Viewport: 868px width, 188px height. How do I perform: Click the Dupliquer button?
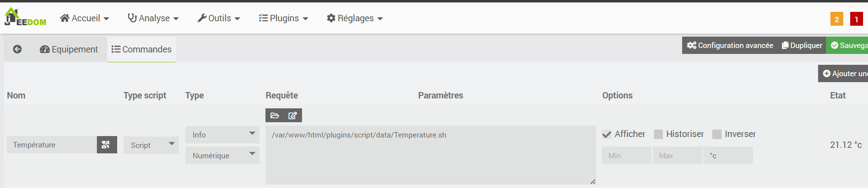point(802,45)
